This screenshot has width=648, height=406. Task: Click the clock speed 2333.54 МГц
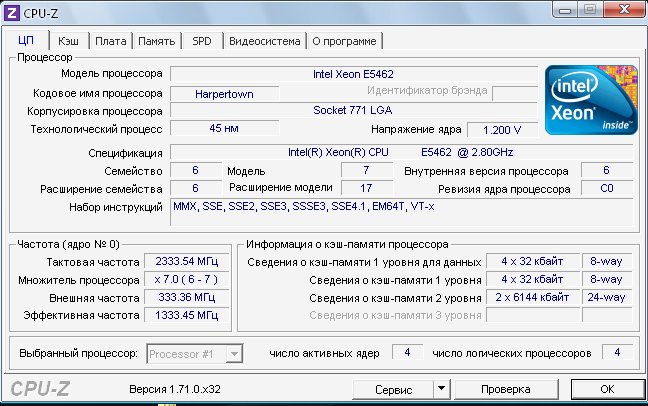click(187, 261)
